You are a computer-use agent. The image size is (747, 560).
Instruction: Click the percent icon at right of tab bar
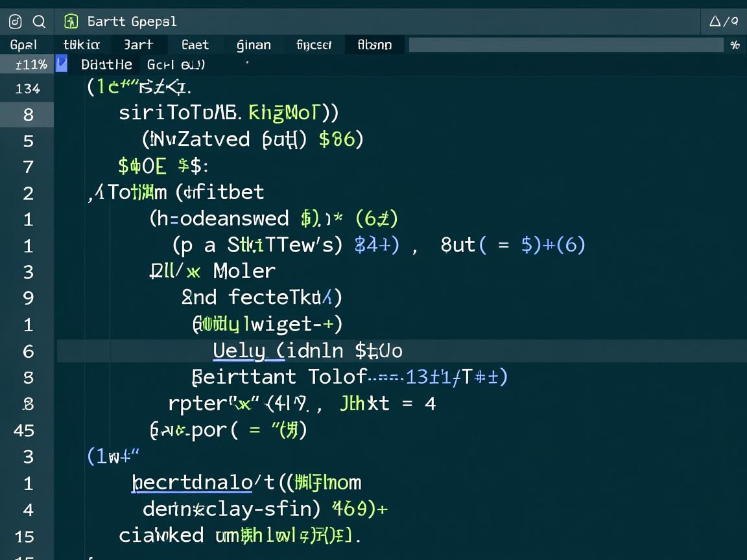point(735,45)
